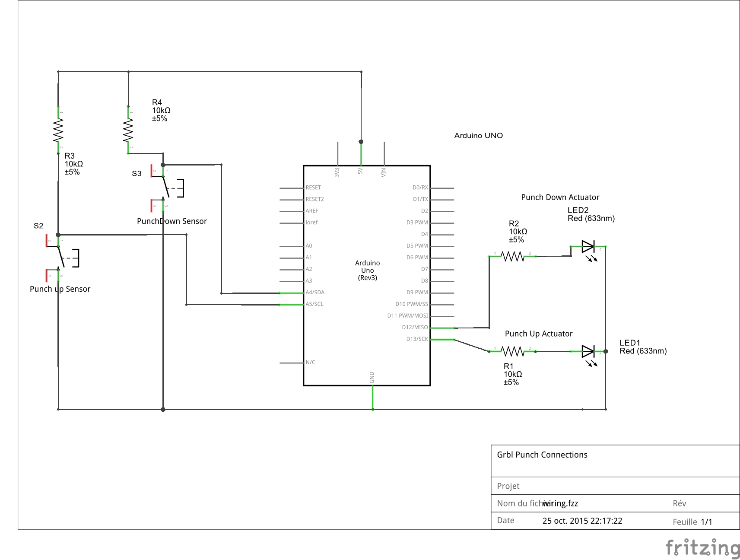Click the Arduino UNO title label
This screenshot has width=740, height=560.
point(478,136)
